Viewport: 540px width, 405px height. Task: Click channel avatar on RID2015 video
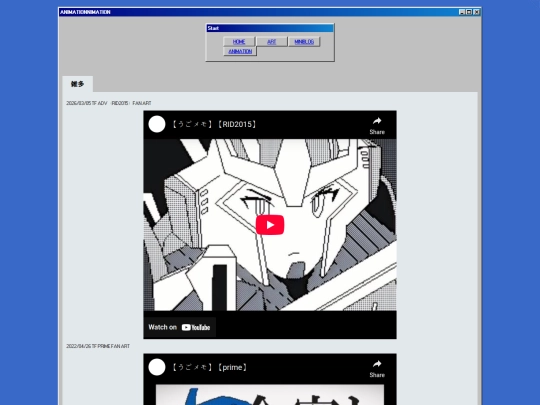tap(157, 124)
